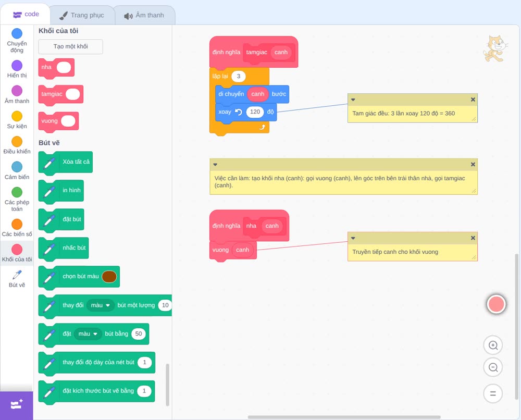Select the Chuyển động blue category circle

(x=17, y=33)
